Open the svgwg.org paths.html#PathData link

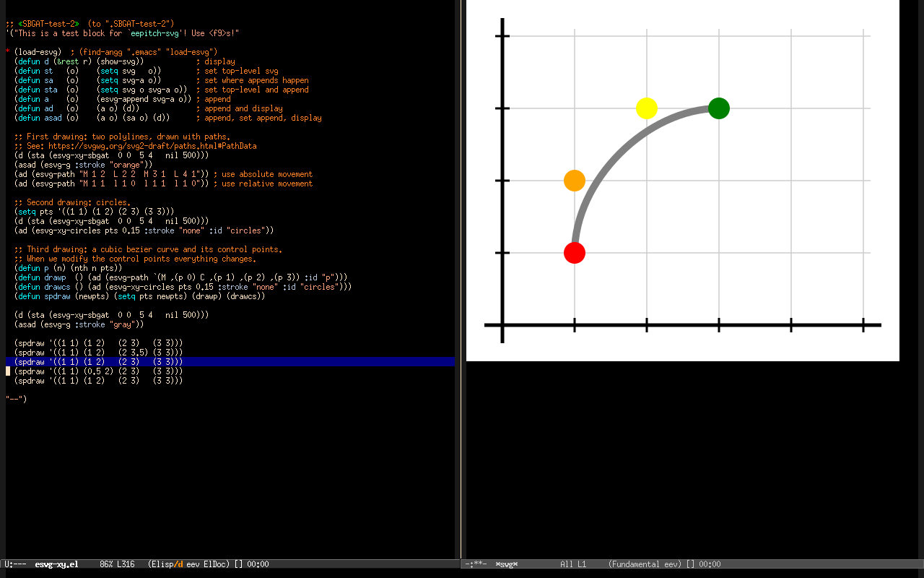tap(152, 146)
